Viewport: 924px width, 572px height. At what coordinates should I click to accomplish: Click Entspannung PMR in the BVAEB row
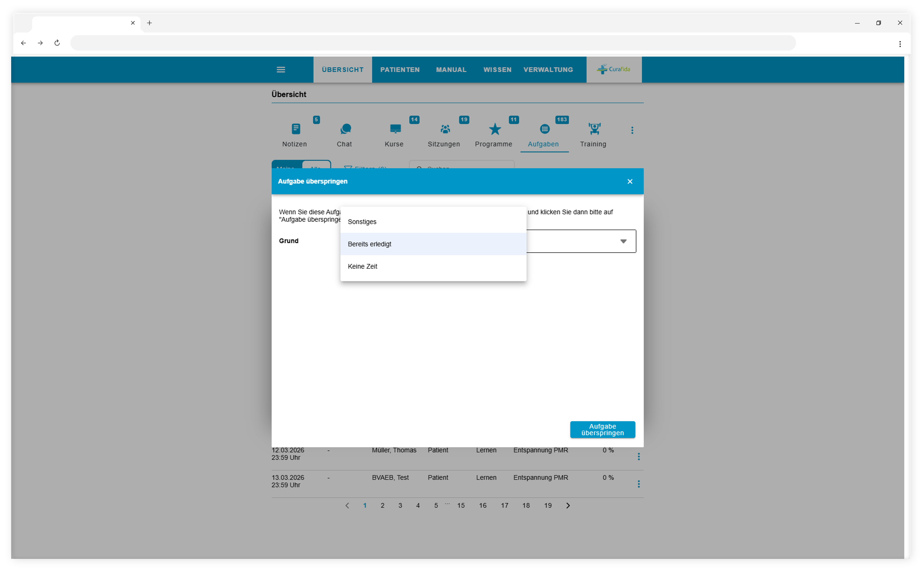[x=540, y=477]
